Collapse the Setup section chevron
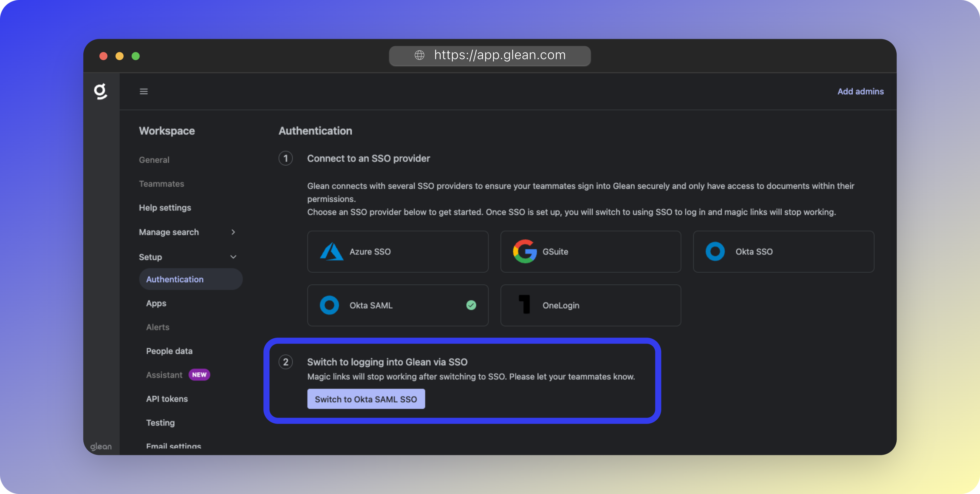Image resolution: width=980 pixels, height=494 pixels. point(233,257)
